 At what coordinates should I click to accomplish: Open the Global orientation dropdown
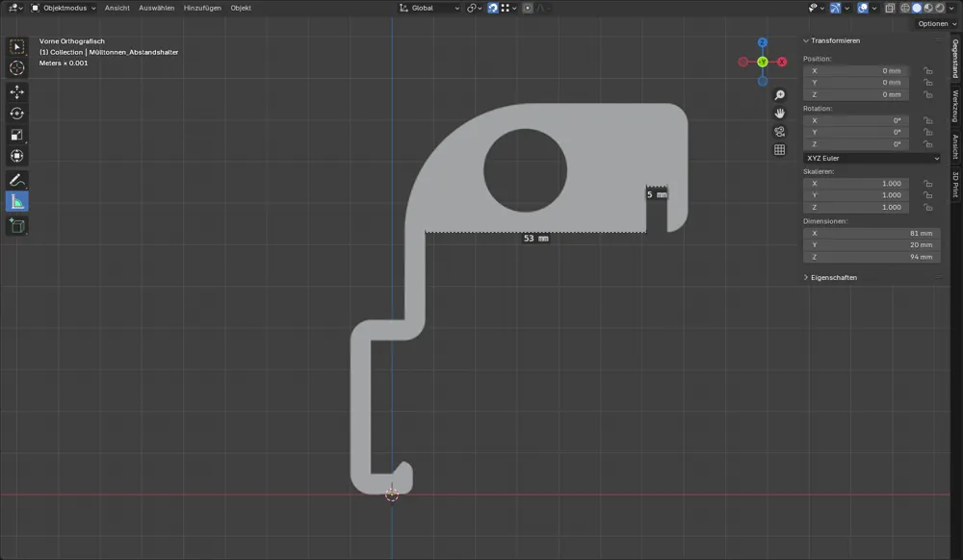[x=429, y=8]
